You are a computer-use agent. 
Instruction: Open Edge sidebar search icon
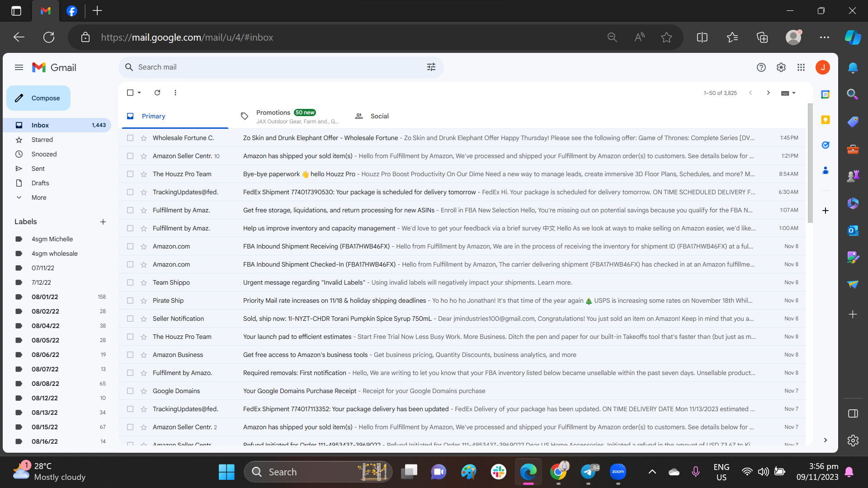(x=853, y=94)
